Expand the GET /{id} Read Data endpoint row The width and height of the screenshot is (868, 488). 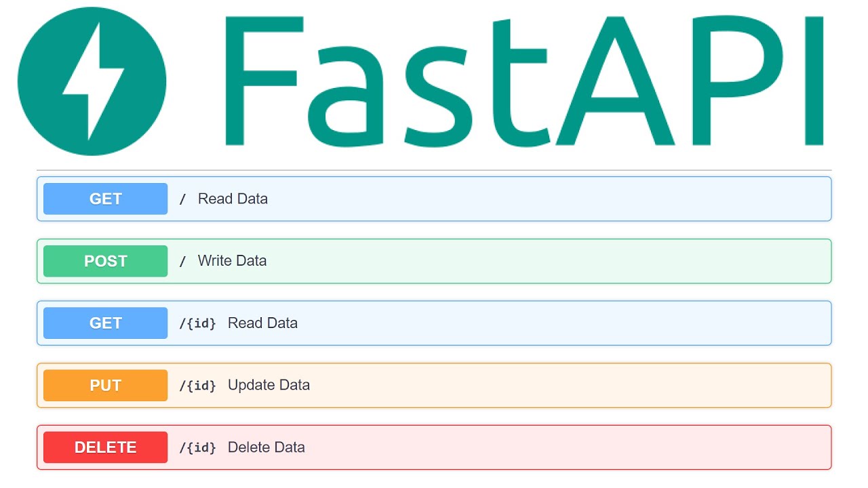click(x=434, y=323)
